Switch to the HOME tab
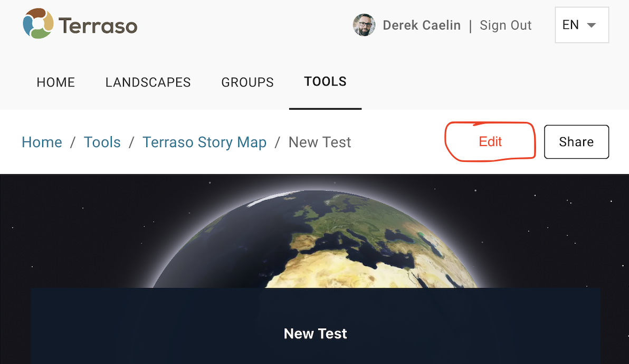 point(55,82)
